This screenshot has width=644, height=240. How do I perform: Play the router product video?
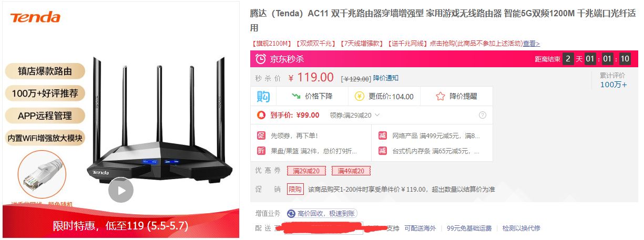121,190
